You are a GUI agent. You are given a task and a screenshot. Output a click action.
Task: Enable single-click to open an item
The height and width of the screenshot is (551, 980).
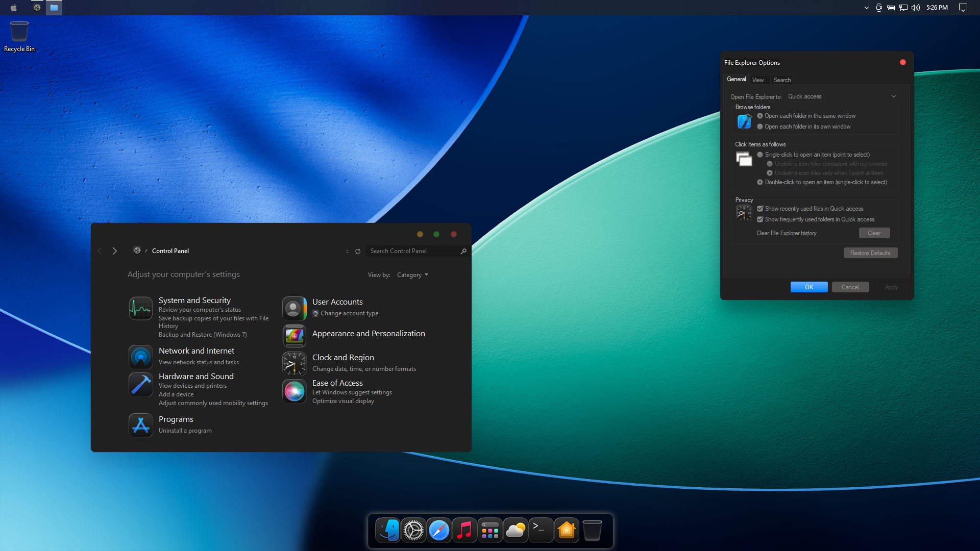click(x=760, y=155)
